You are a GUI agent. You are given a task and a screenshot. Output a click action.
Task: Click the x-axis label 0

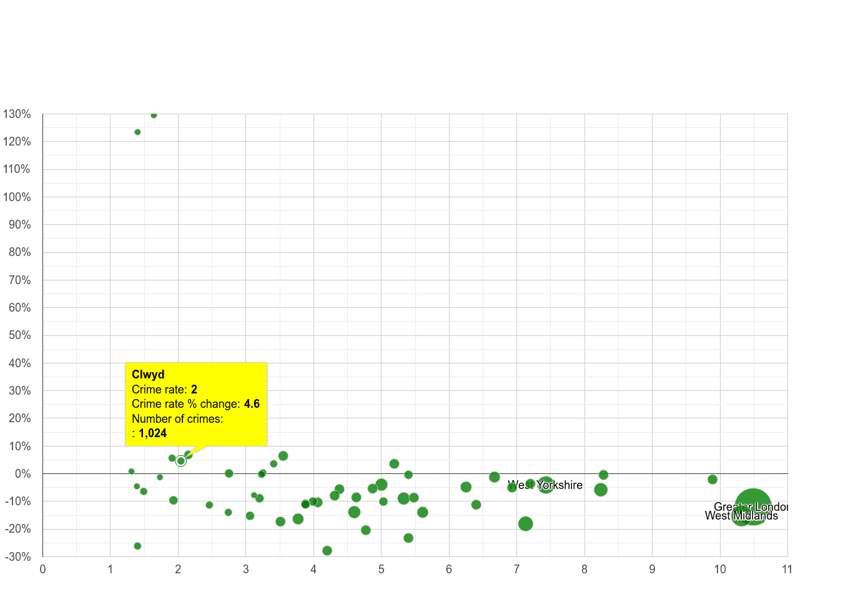[42, 569]
